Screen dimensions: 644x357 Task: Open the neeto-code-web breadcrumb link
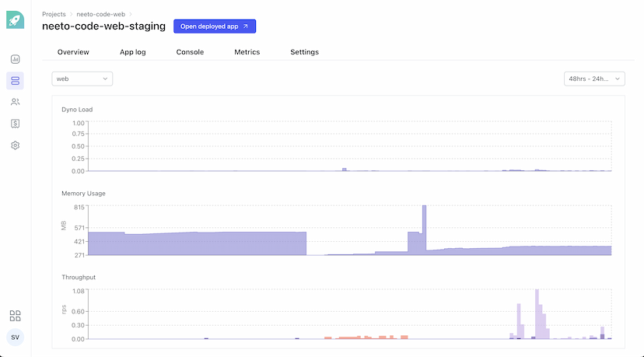[x=100, y=14]
